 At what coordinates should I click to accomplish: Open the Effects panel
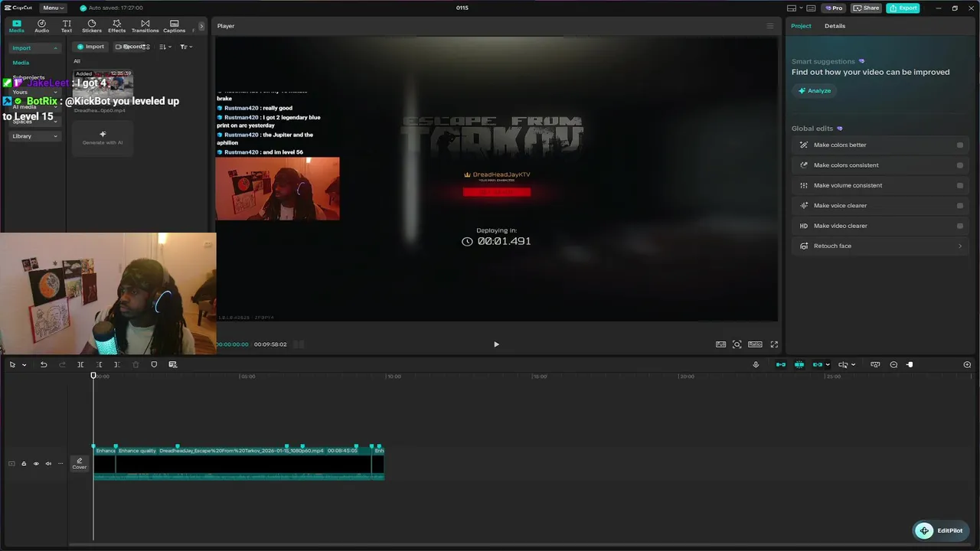coord(116,26)
